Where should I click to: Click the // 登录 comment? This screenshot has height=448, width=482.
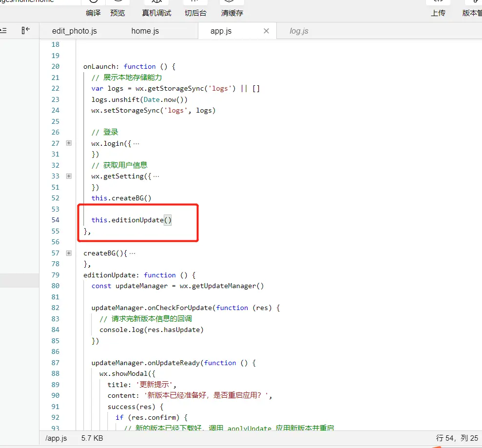point(104,132)
